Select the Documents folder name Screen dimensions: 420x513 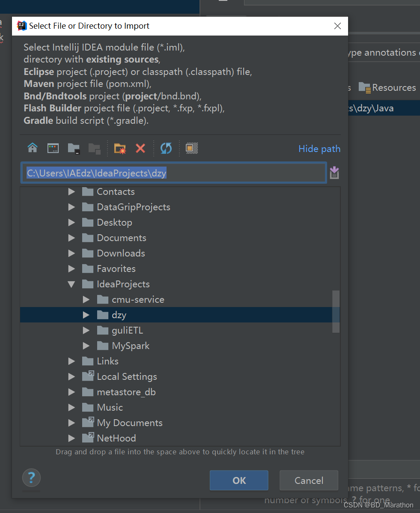coord(121,238)
